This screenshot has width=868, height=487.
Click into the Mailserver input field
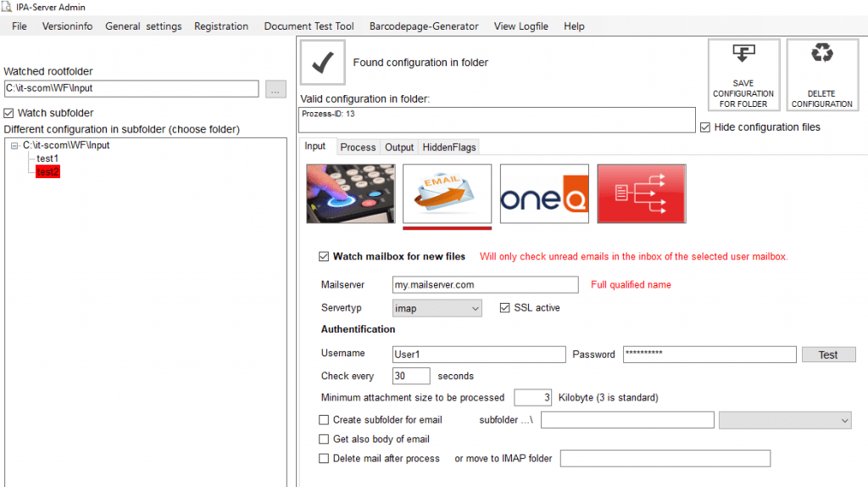click(x=485, y=285)
